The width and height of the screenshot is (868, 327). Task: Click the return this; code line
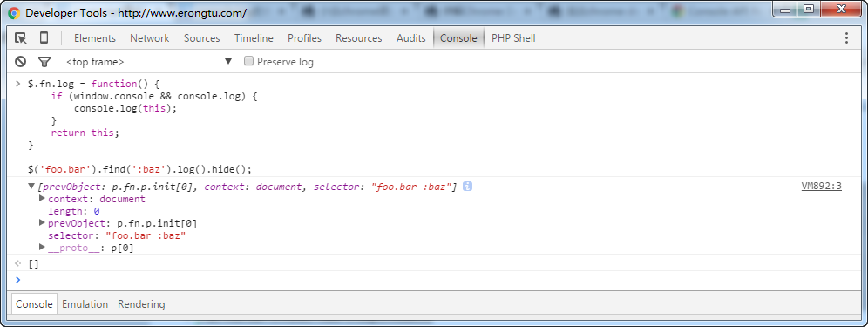(85, 133)
